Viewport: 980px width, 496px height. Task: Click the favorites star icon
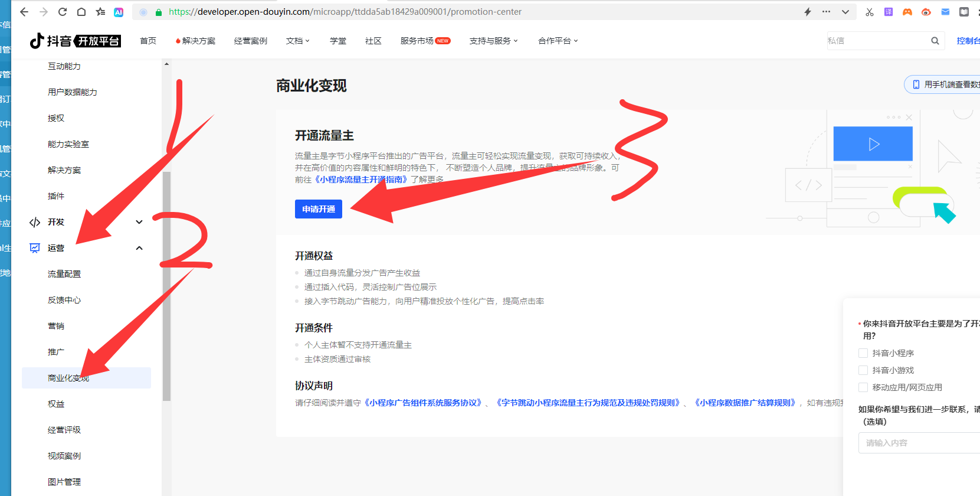100,12
